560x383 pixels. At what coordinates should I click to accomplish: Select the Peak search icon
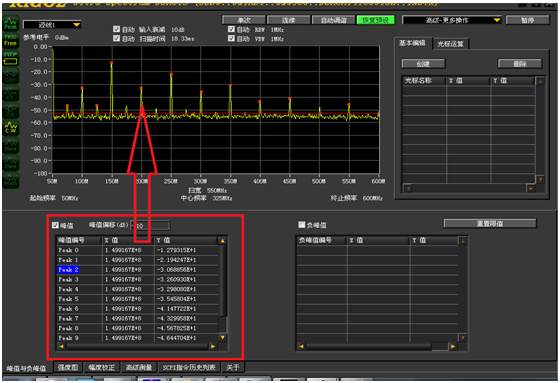[10, 24]
